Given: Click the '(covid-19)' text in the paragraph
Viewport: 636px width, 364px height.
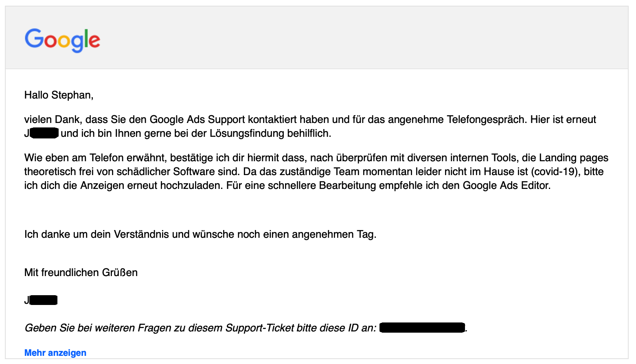Looking at the screenshot, I should tap(556, 172).
